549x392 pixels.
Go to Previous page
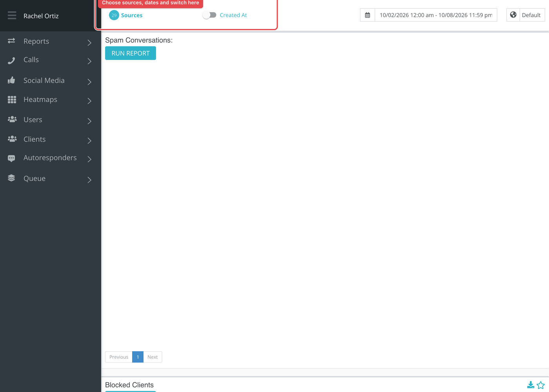119,357
